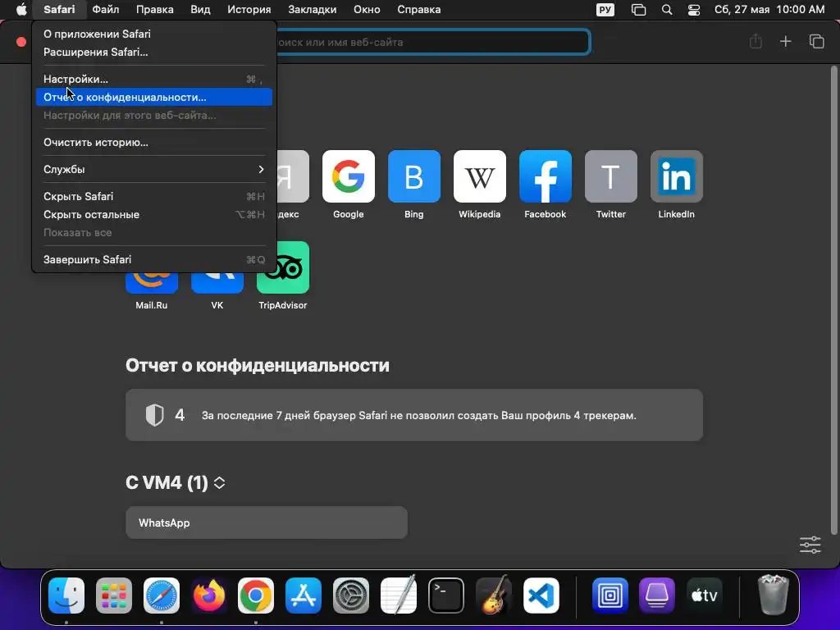The width and height of the screenshot is (840, 630).
Task: Launch Firefox from the Dock
Action: point(208,596)
